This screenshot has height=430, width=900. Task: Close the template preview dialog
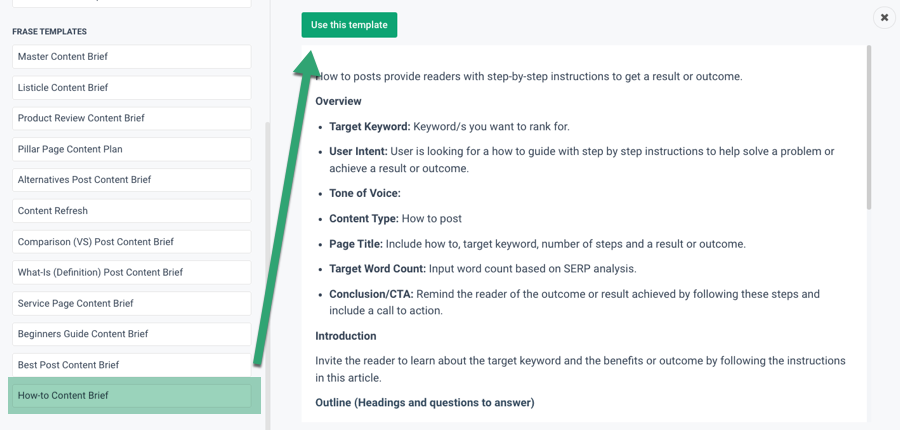coord(884,18)
